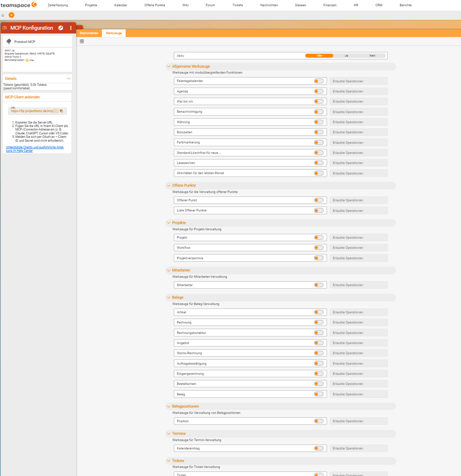The width and height of the screenshot is (461, 476).
Task: Select the Werkzeuge tab
Action: click(114, 33)
